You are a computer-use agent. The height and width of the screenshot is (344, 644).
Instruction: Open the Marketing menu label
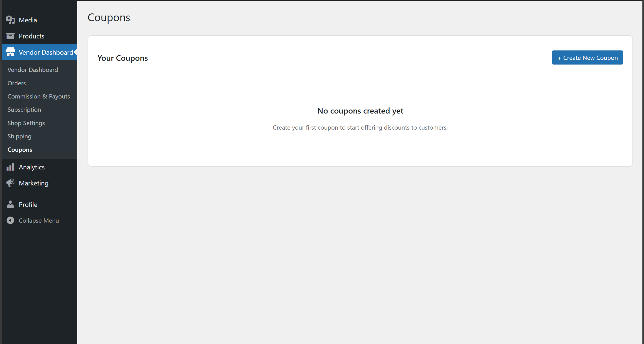34,183
